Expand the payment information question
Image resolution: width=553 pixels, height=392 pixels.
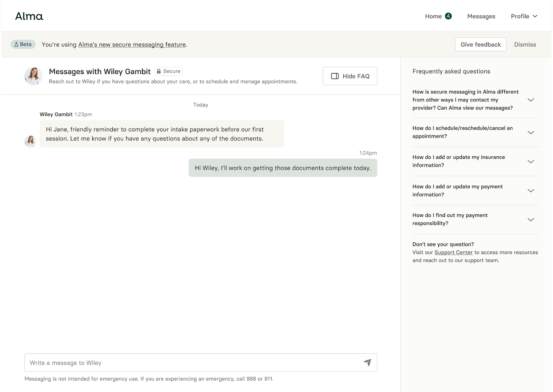531,190
